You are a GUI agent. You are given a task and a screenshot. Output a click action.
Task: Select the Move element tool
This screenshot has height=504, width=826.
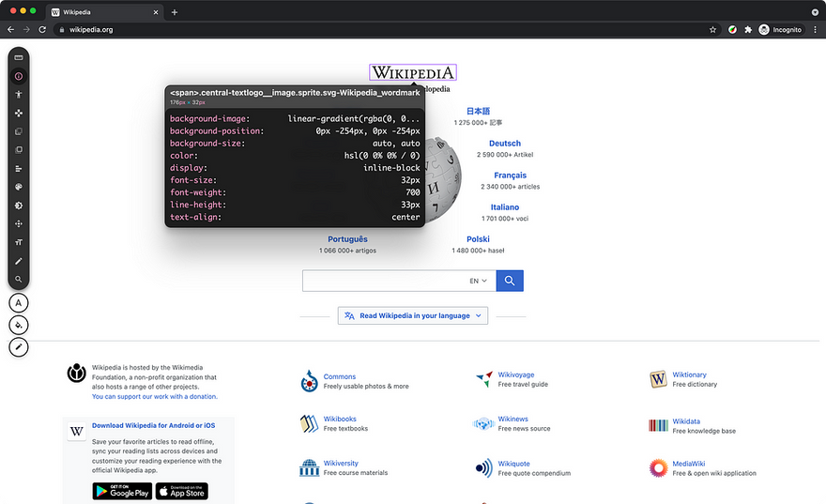click(x=19, y=114)
